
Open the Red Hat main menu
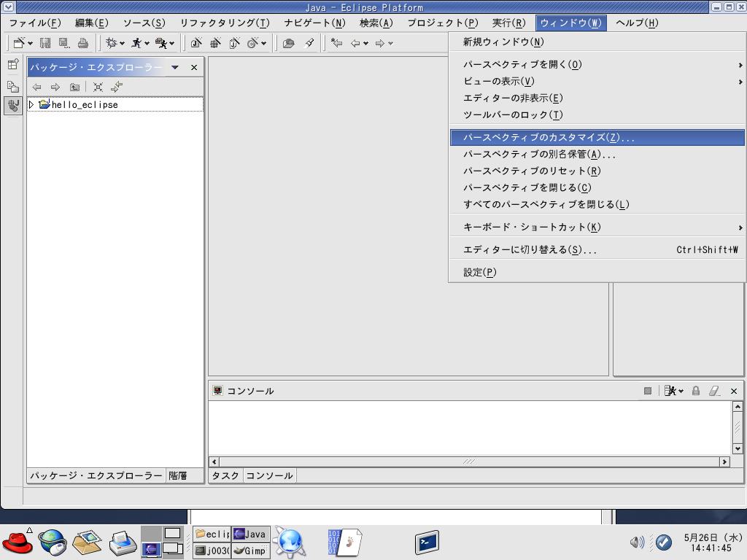coord(18,542)
